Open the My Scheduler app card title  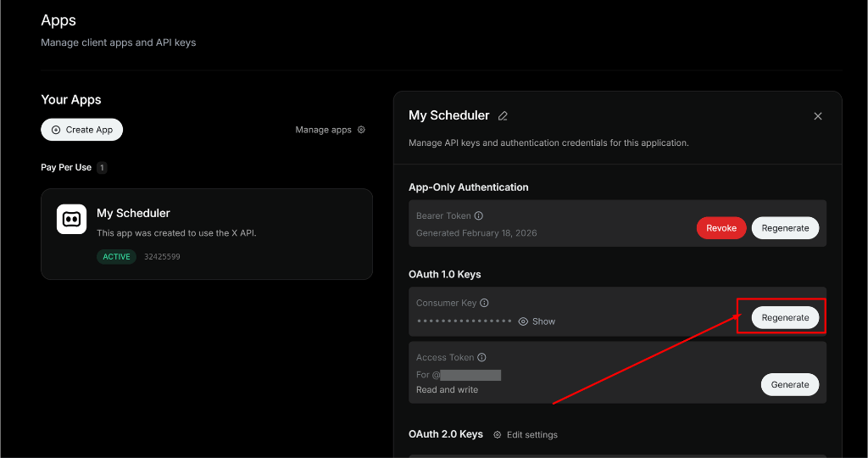point(133,213)
